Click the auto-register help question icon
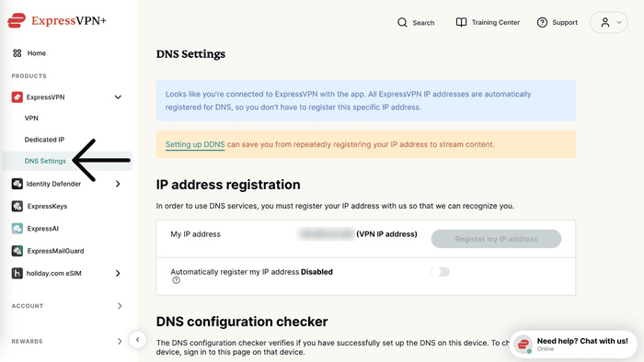The height and width of the screenshot is (362, 644). coord(177,280)
